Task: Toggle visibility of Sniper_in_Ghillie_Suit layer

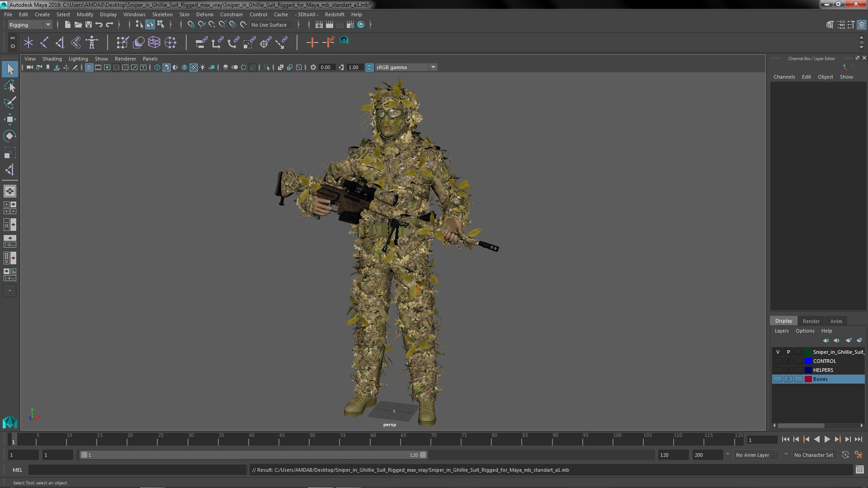Action: click(778, 352)
